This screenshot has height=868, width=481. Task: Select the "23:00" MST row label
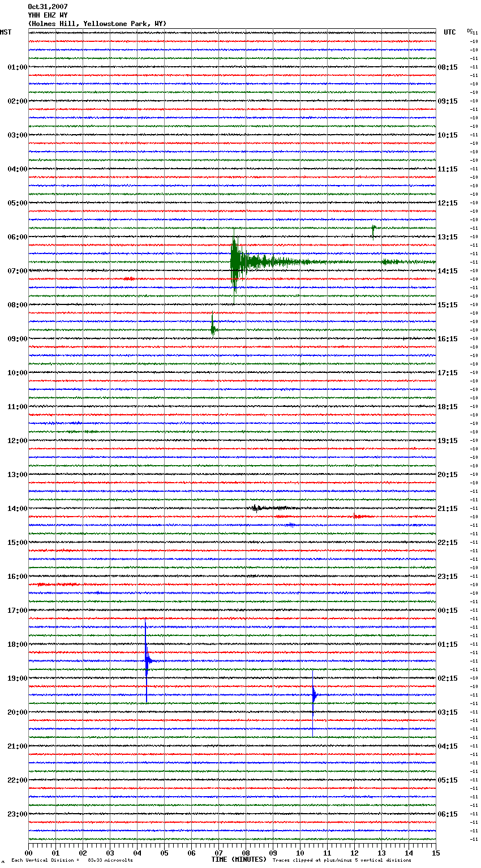18,814
